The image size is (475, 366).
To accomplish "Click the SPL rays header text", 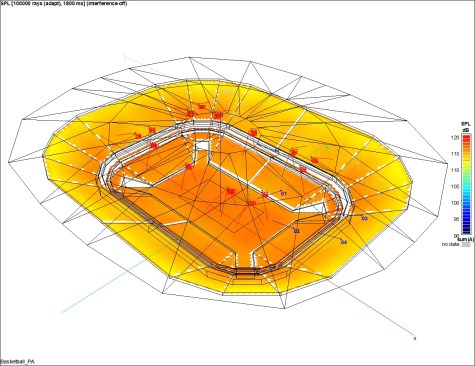I will point(64,4).
